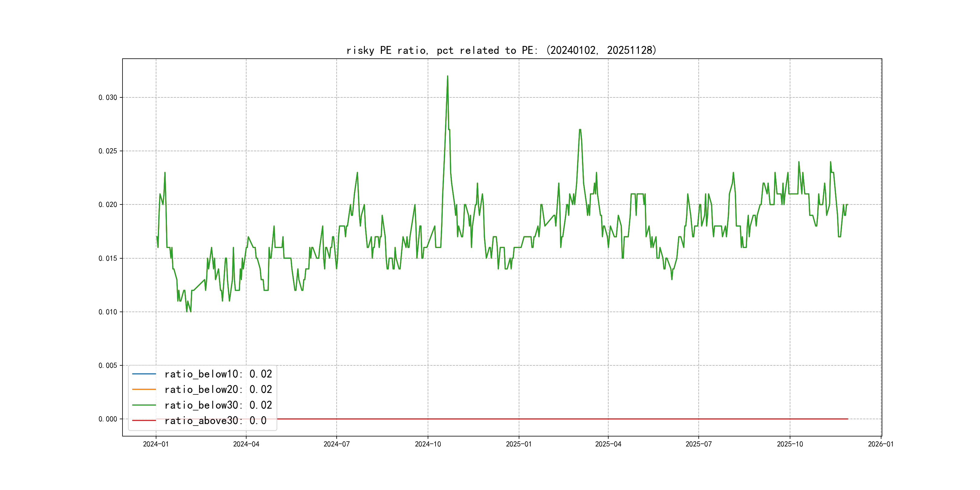Click the green ratio_below30 legend line

point(144,405)
